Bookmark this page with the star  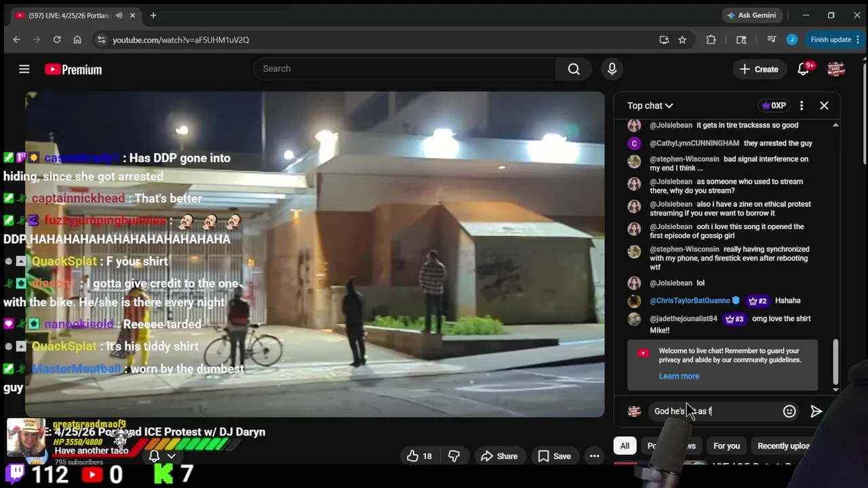[x=682, y=40]
